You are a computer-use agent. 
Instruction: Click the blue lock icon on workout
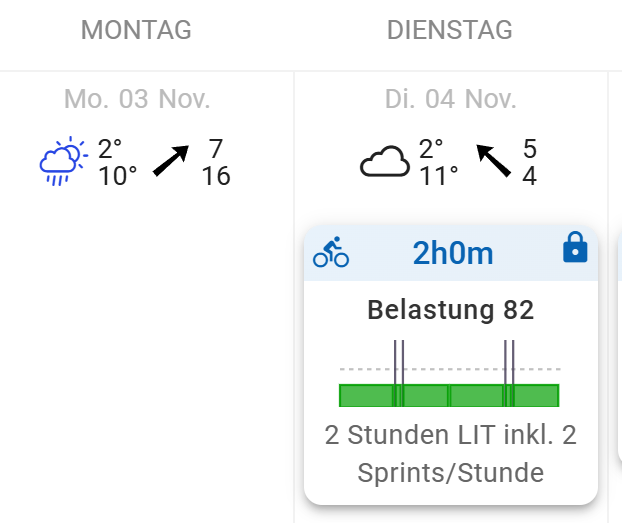tap(575, 247)
